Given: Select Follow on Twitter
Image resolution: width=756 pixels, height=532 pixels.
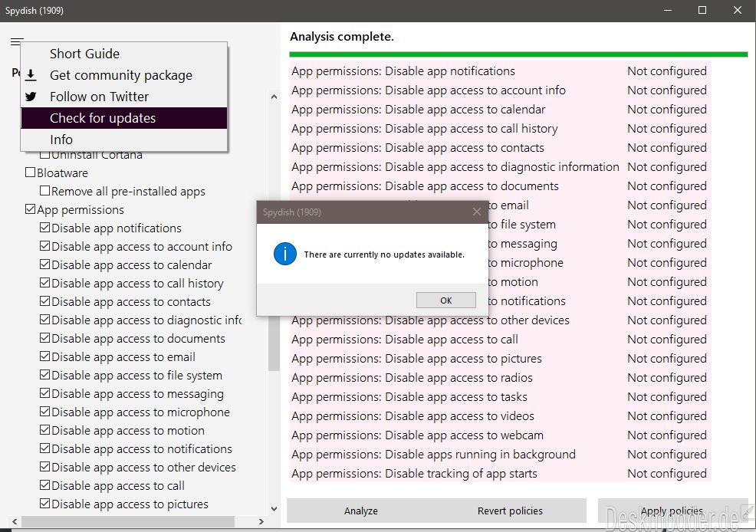Looking at the screenshot, I should tap(124, 97).
